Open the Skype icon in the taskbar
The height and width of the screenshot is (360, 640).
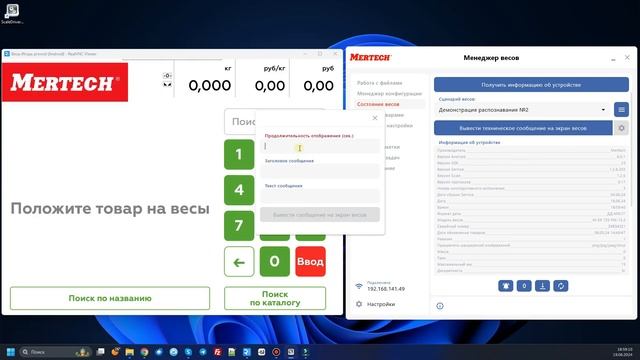[188, 352]
